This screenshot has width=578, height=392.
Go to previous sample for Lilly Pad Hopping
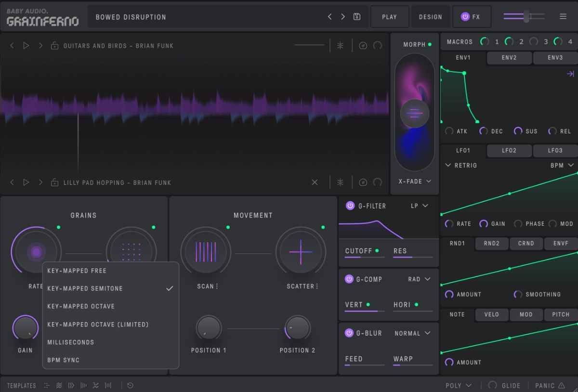point(12,183)
